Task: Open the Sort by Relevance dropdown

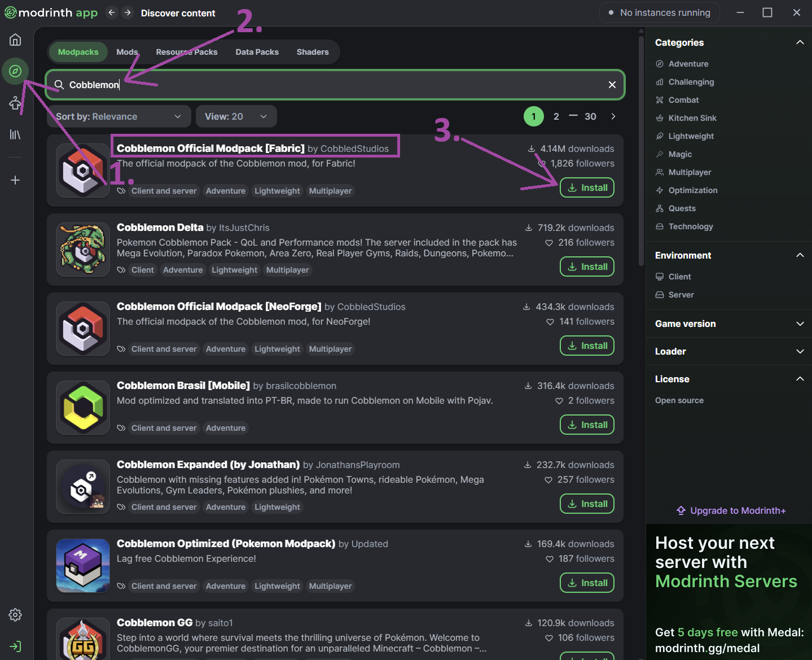Action: [118, 116]
